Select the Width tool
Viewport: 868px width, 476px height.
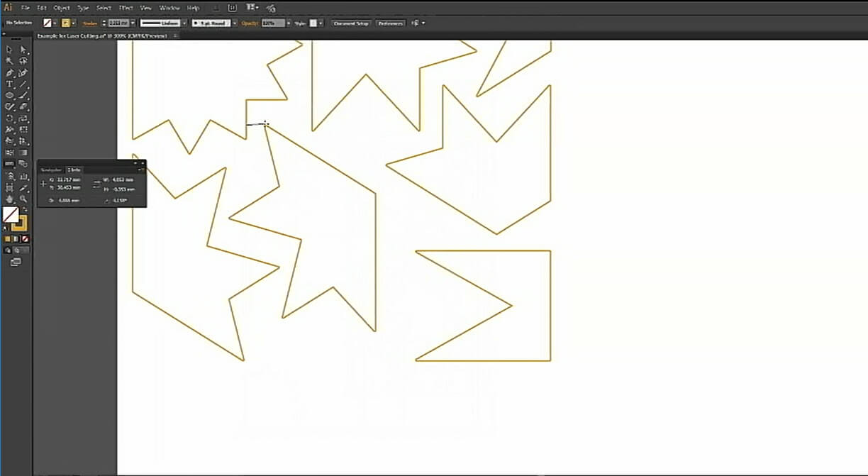pyautogui.click(x=10, y=129)
